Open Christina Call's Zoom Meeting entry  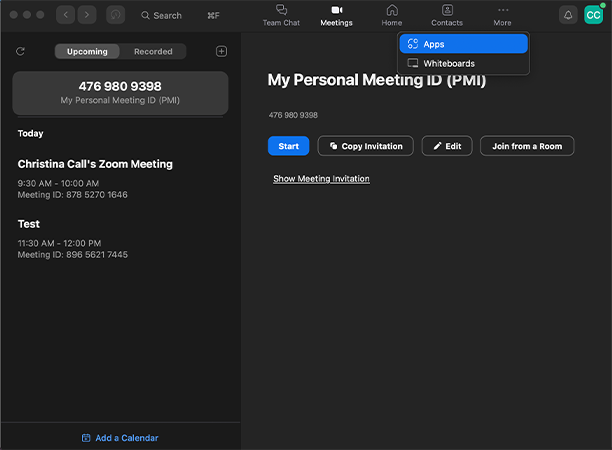click(x=120, y=178)
